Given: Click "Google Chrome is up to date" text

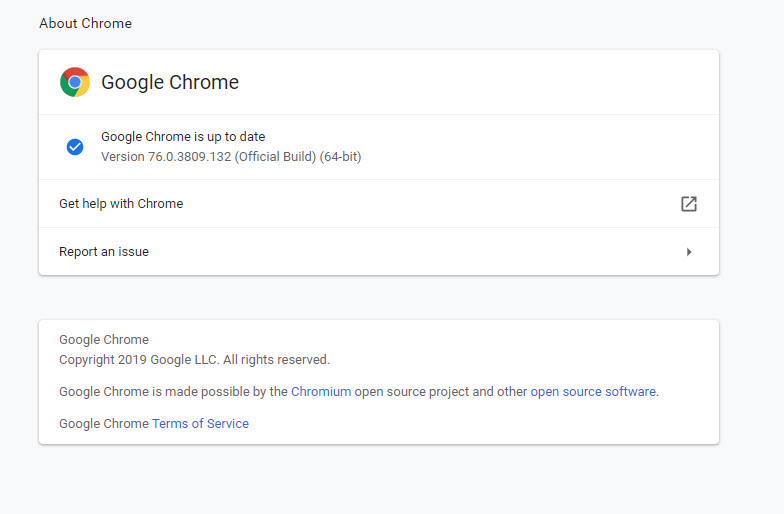Looking at the screenshot, I should coord(183,136).
